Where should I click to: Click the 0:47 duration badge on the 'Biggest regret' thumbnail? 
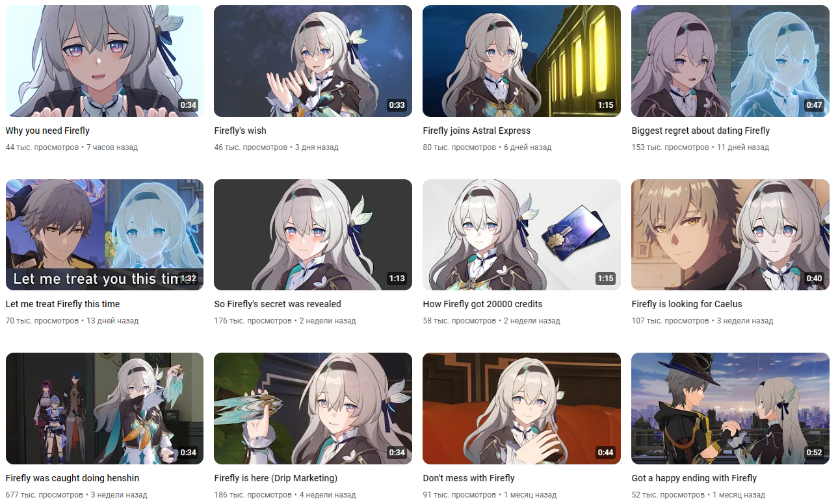point(814,105)
